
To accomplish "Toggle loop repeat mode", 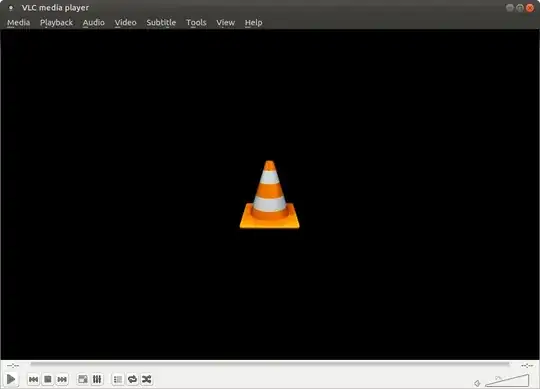I will (x=132, y=379).
